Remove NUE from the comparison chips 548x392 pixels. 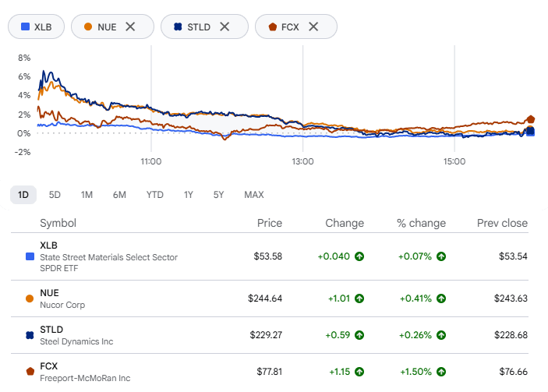(130, 26)
